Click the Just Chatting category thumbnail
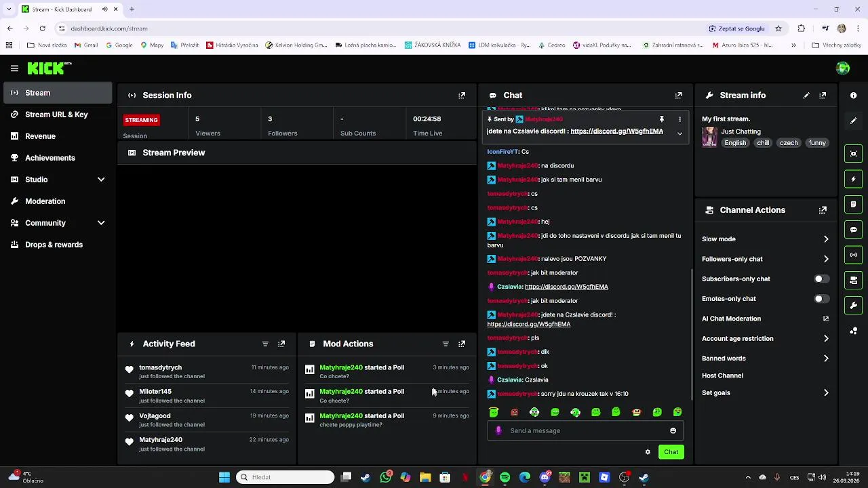 tap(709, 137)
